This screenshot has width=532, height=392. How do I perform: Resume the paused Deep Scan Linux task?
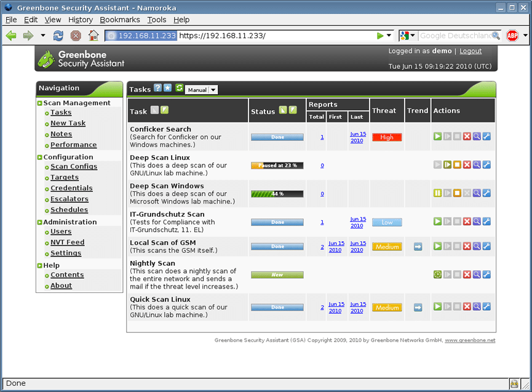pos(447,165)
